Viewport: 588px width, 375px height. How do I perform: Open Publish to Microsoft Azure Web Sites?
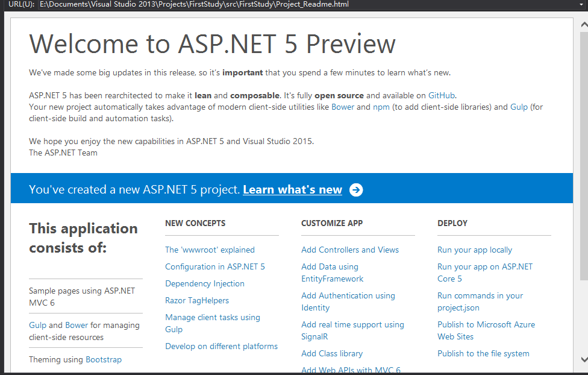486,330
